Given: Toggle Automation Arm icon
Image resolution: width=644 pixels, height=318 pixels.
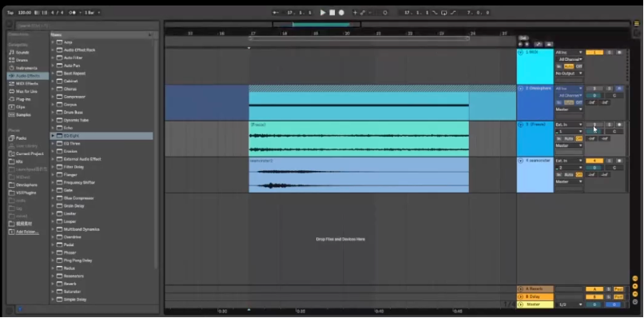Looking at the screenshot, I should 363,13.
